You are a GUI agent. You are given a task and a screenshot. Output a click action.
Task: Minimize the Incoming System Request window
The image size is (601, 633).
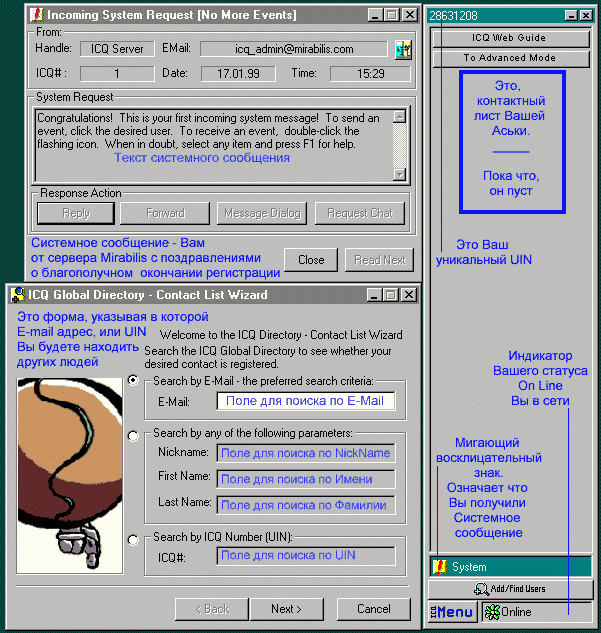coord(376,15)
